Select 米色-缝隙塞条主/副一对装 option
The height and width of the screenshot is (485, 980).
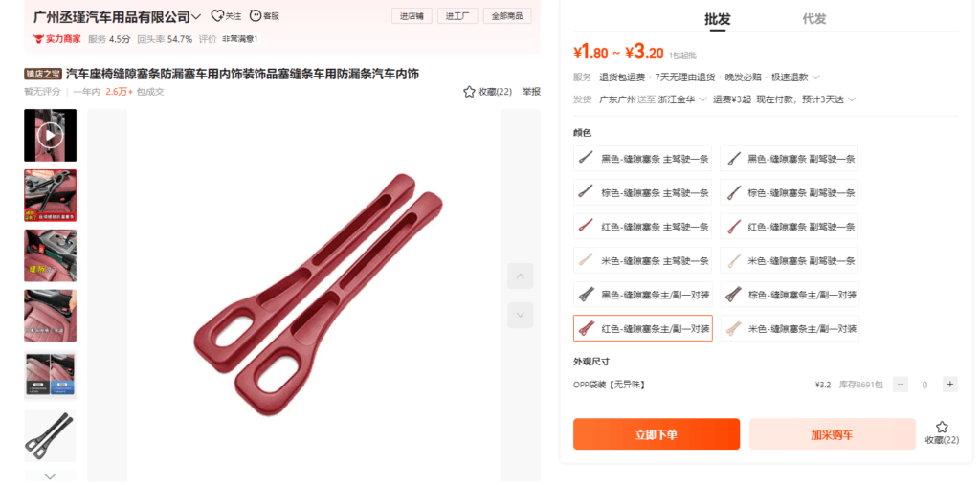click(790, 329)
